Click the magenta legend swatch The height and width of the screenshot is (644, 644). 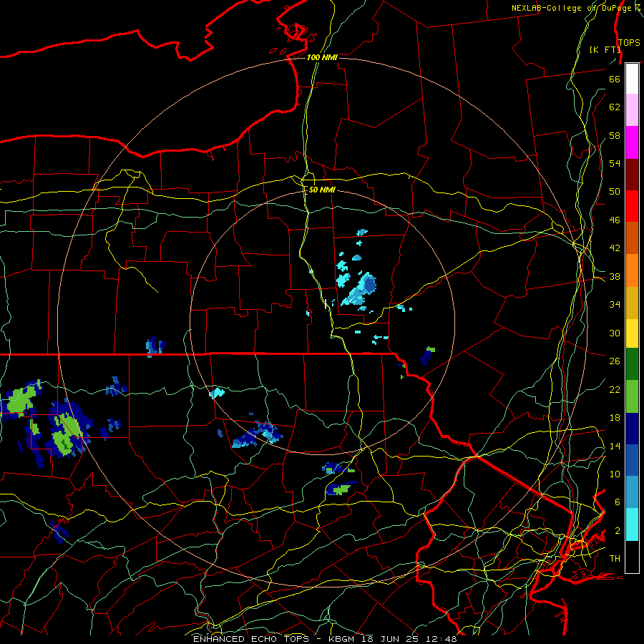[632, 142]
